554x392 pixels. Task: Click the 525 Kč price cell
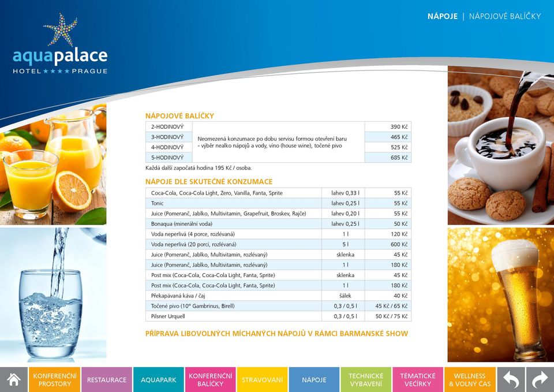pyautogui.click(x=388, y=147)
